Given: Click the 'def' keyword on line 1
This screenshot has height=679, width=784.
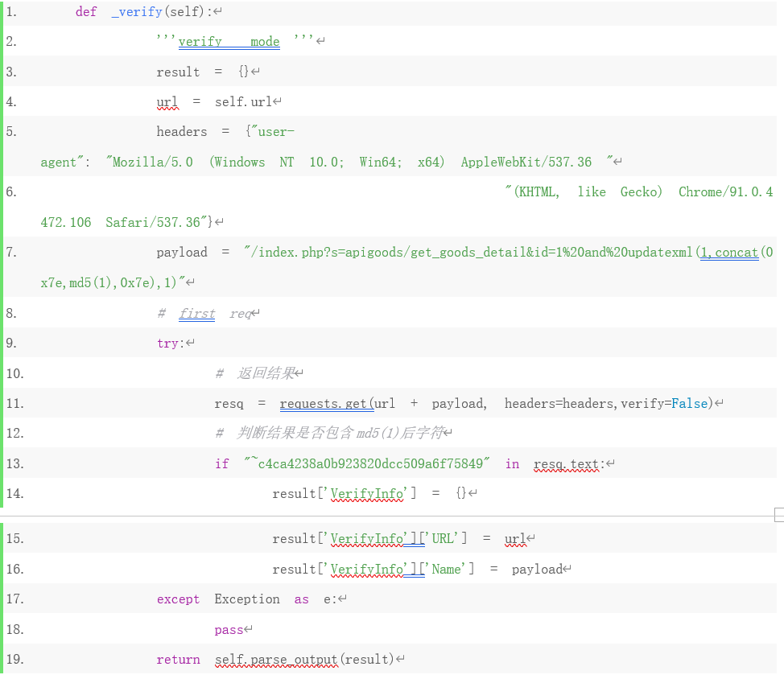Looking at the screenshot, I should 86,11.
